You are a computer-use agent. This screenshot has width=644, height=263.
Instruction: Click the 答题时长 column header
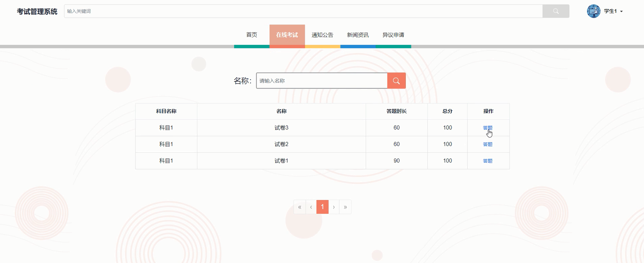397,111
